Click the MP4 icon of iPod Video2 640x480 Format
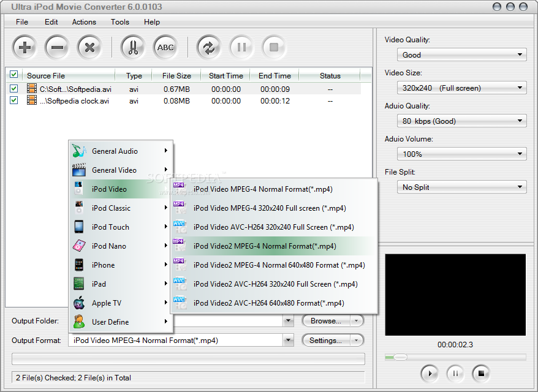 180,265
